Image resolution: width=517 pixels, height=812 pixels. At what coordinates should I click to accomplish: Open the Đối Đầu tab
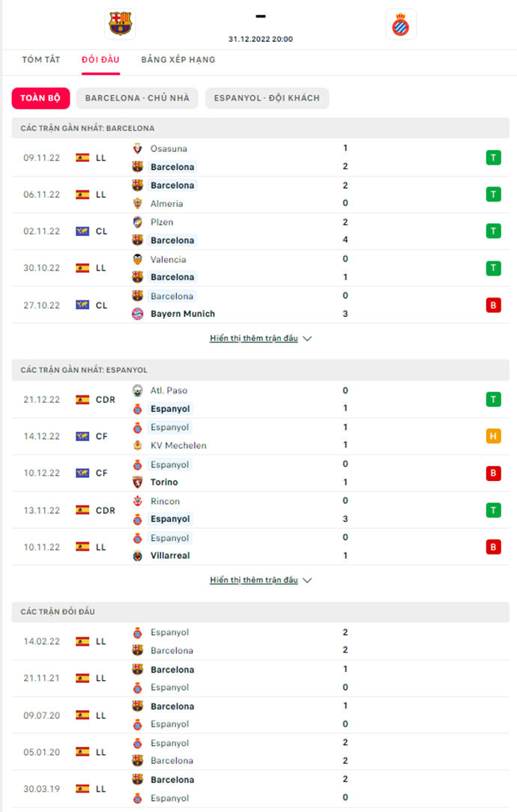(x=100, y=60)
